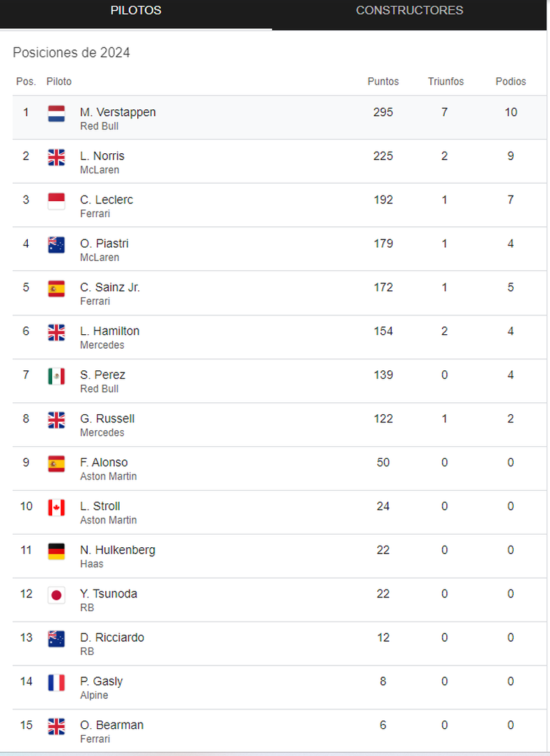
Task: Click the Australian flag next to O. Piastri
Action: click(56, 245)
